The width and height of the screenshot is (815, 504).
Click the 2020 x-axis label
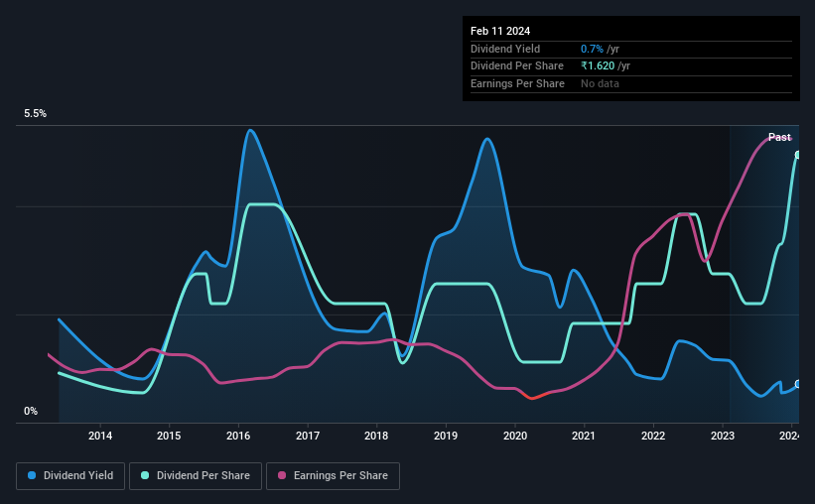coord(515,436)
